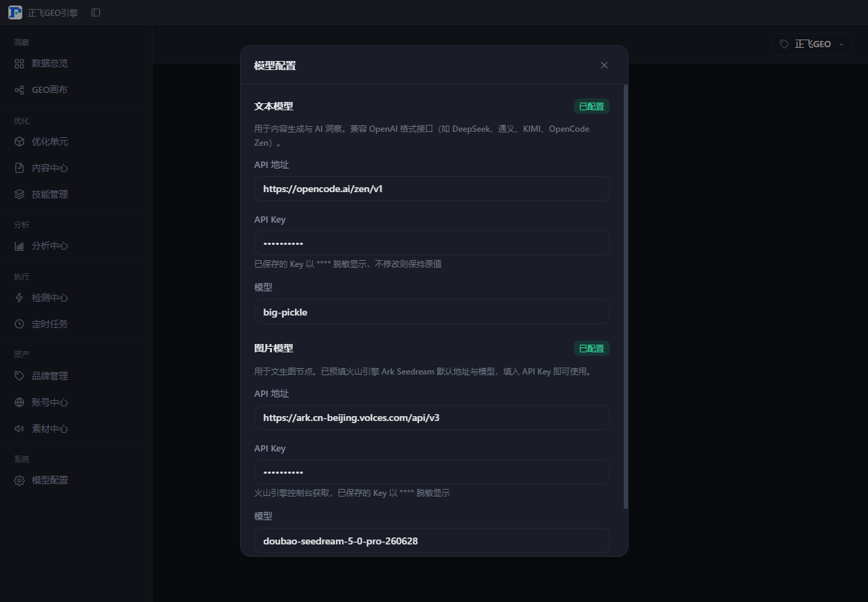The image size is (868, 602).
Task: Click the 分析中心 bar chart icon
Action: [19, 246]
